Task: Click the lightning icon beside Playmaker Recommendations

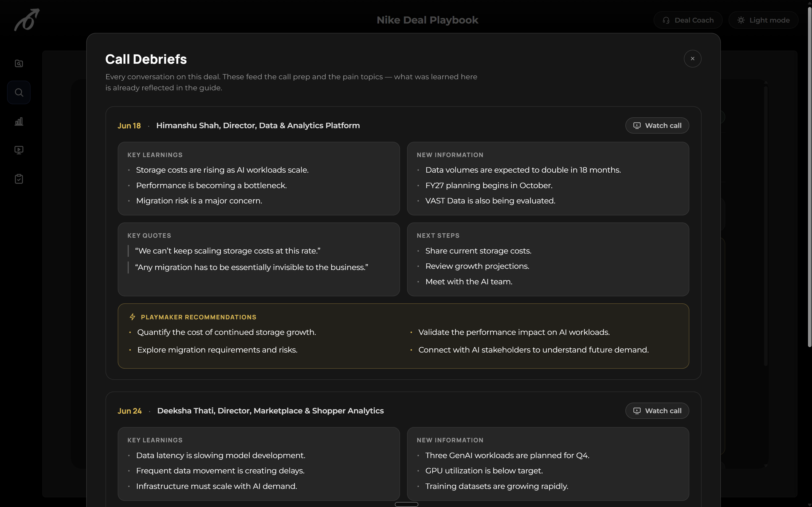Action: (132, 317)
